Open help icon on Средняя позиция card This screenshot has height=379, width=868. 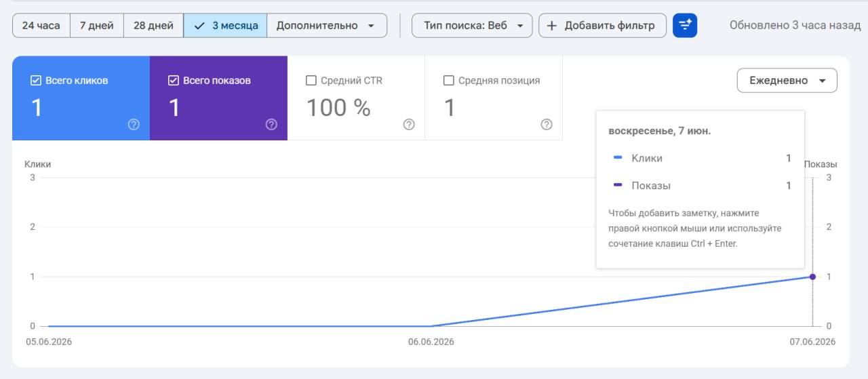547,124
